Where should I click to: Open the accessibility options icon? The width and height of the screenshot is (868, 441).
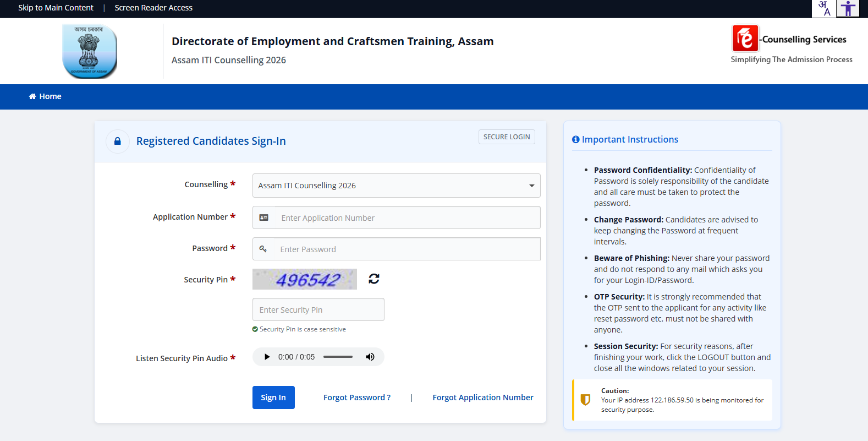click(848, 8)
